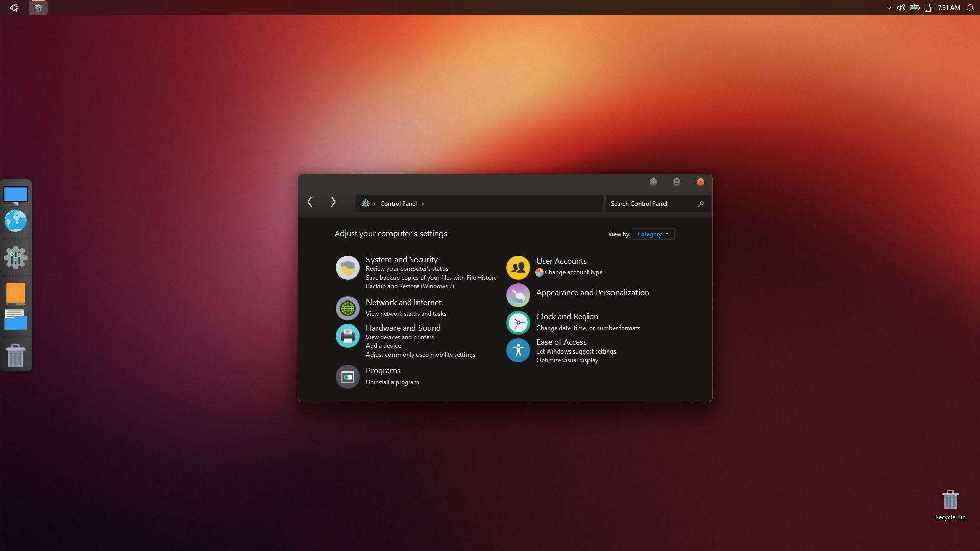Go back with the left arrow button
The width and height of the screenshot is (980, 551).
(310, 202)
